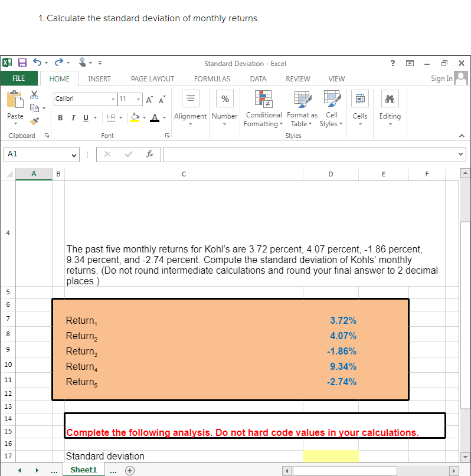Select row 17 header
Image resolution: width=471 pixels, height=476 pixels.
click(8, 456)
